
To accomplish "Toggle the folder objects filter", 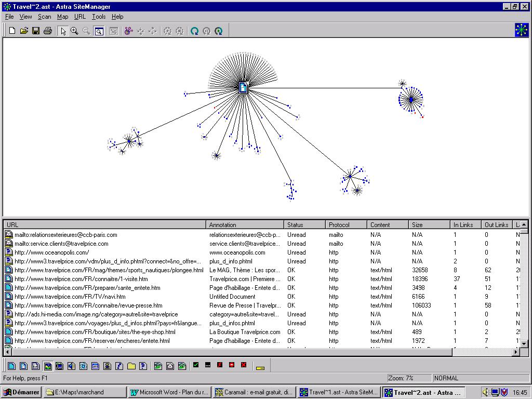I will point(131,366).
